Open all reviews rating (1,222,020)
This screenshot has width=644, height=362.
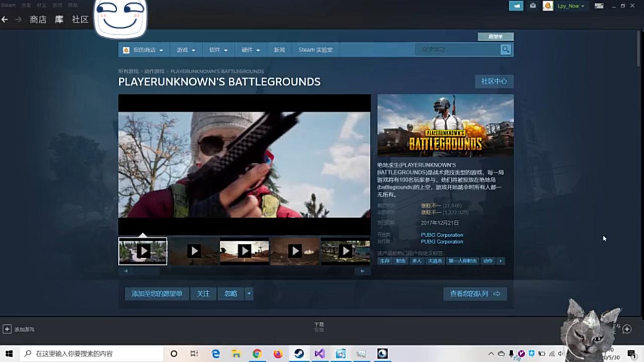pyautogui.click(x=445, y=213)
